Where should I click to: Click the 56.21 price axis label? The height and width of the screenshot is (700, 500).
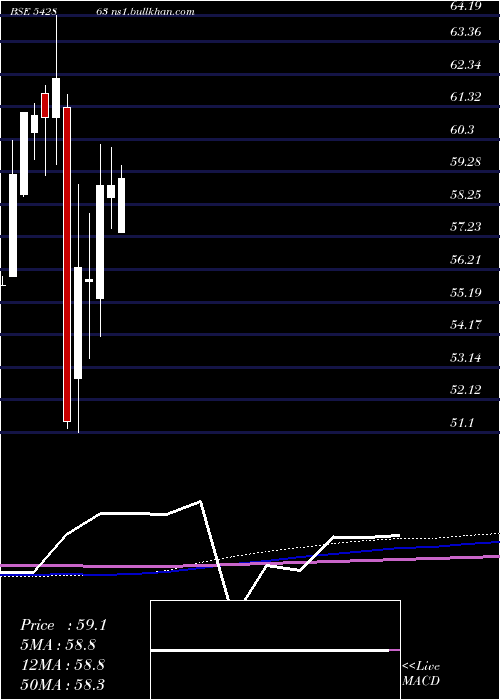pyautogui.click(x=466, y=260)
